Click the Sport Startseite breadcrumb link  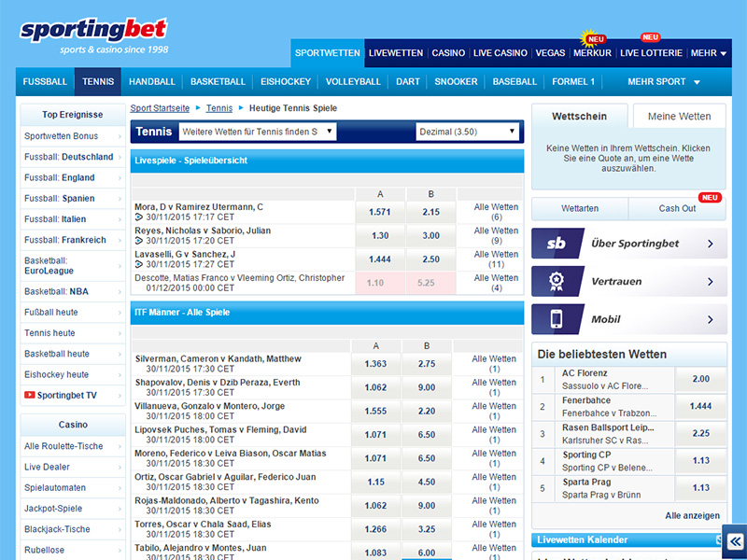160,108
